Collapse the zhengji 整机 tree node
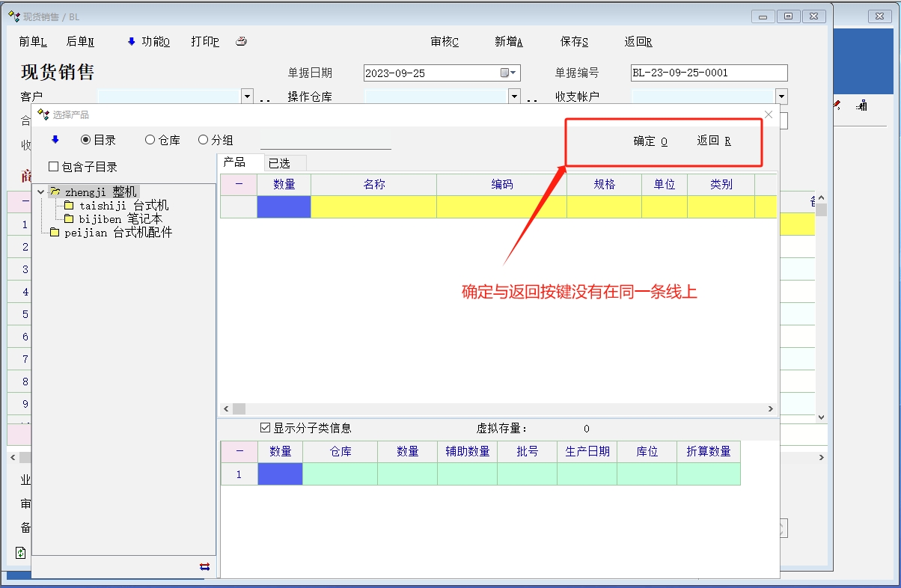 click(x=41, y=192)
